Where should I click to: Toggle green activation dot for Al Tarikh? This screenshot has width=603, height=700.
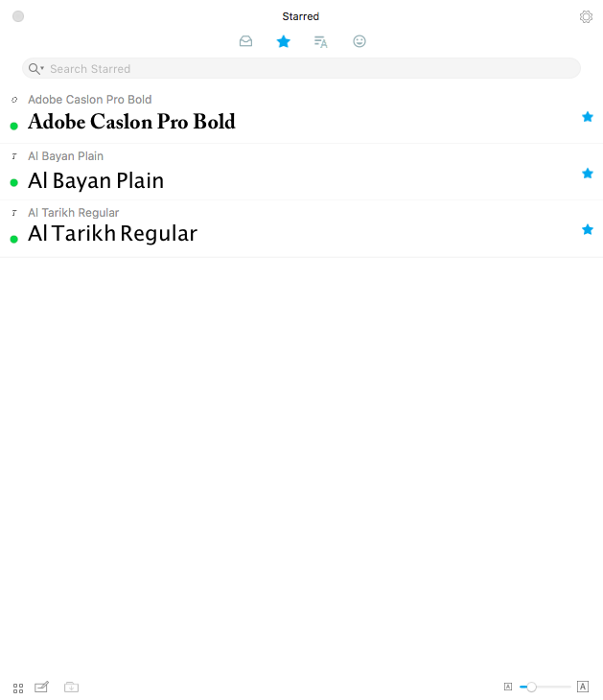(13, 240)
